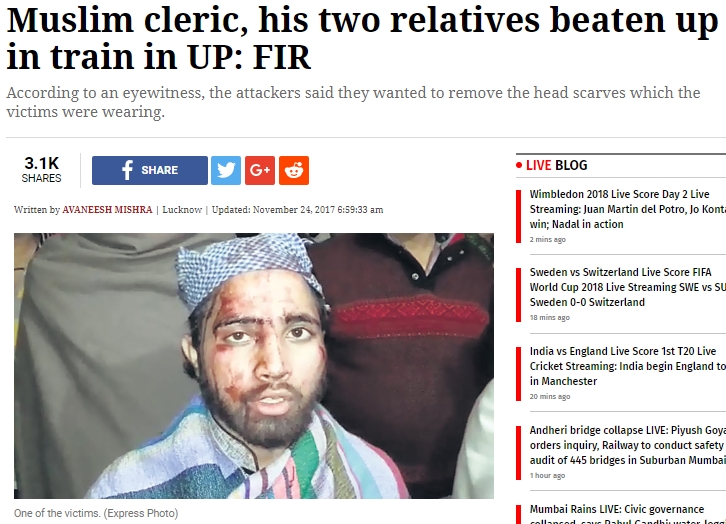Open Mumbai Rains LIVE story
The image size is (726, 524).
coord(627,515)
